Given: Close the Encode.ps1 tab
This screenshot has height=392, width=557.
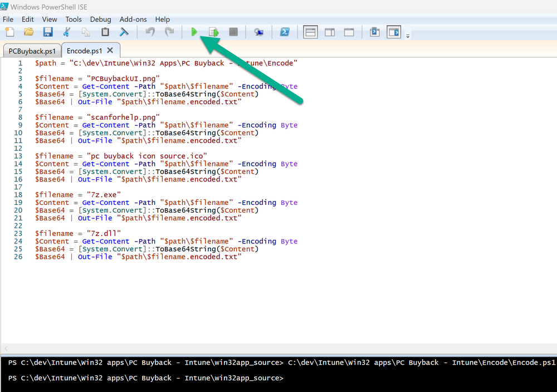Looking at the screenshot, I should pos(110,51).
